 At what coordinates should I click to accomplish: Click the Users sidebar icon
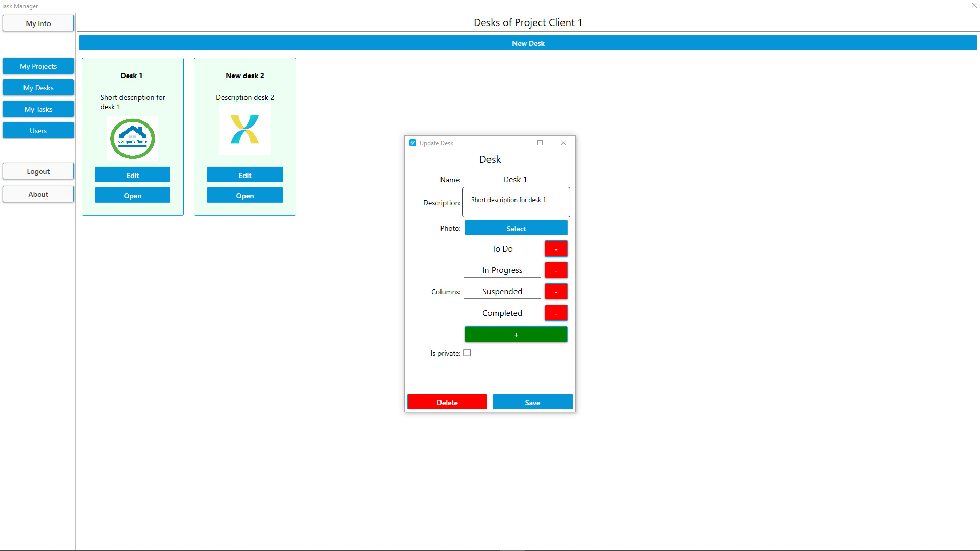click(x=38, y=131)
